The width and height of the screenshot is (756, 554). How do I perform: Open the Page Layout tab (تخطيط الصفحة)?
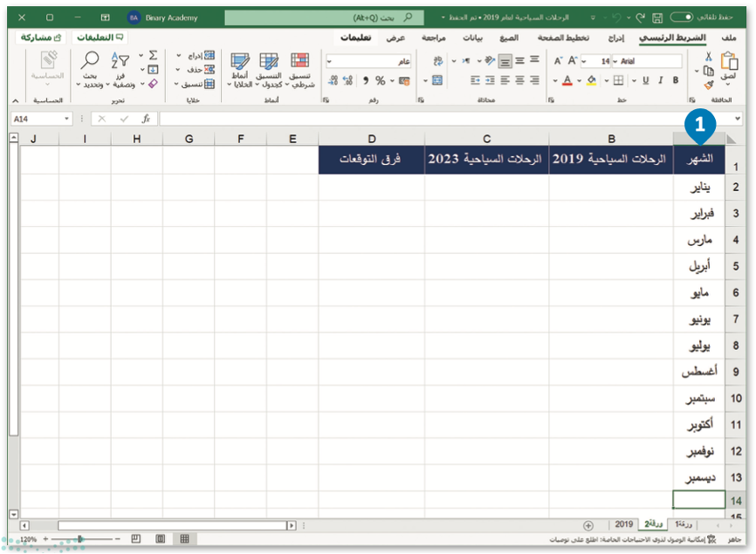(563, 38)
